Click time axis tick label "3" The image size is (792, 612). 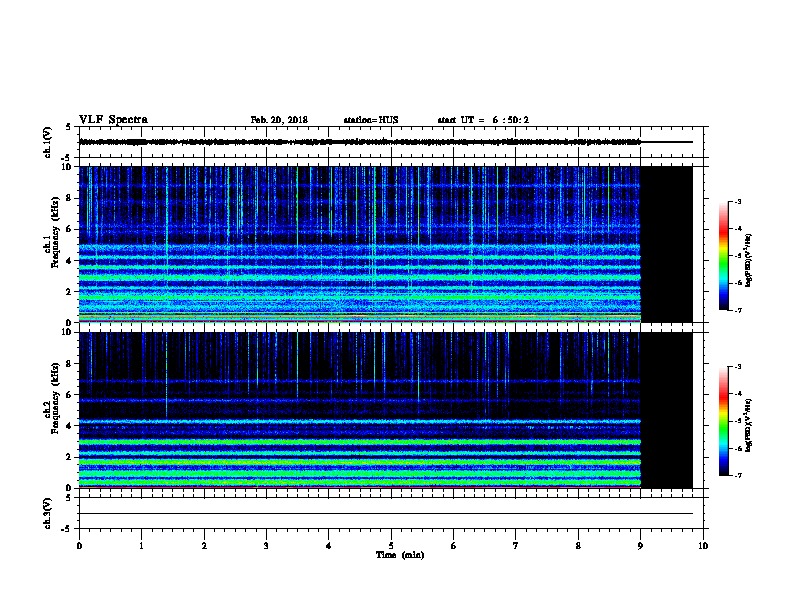point(266,545)
